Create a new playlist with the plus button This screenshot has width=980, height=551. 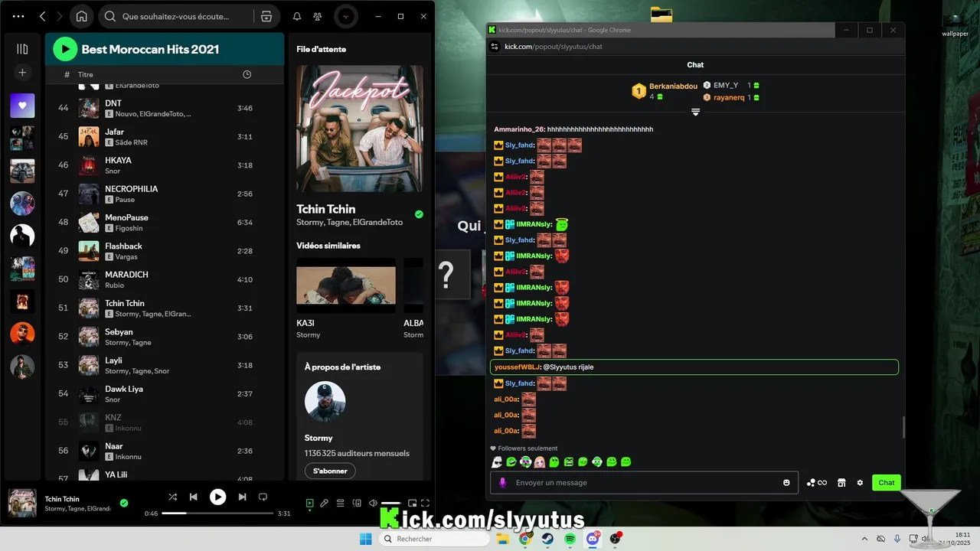[x=22, y=73]
